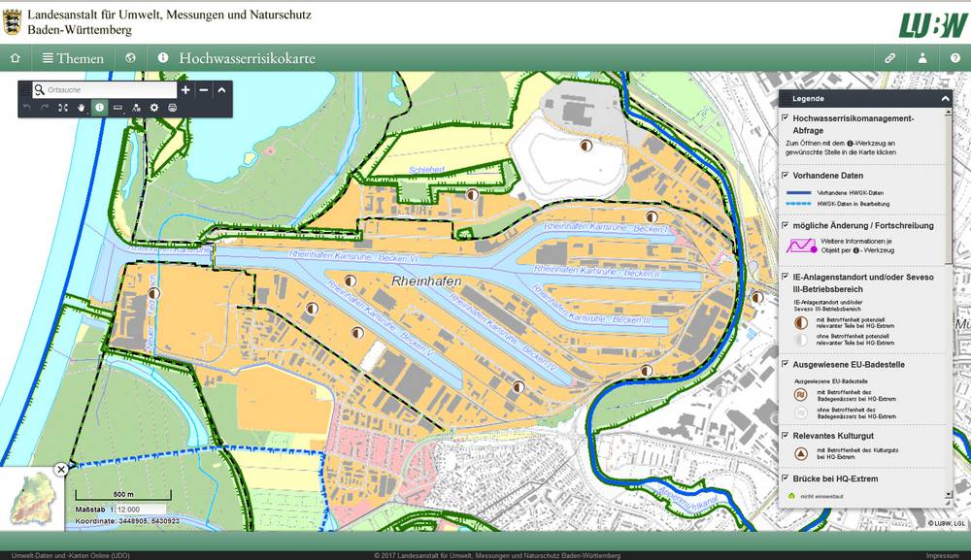Zoom to full map extent
The height and width of the screenshot is (560, 971).
point(63,108)
